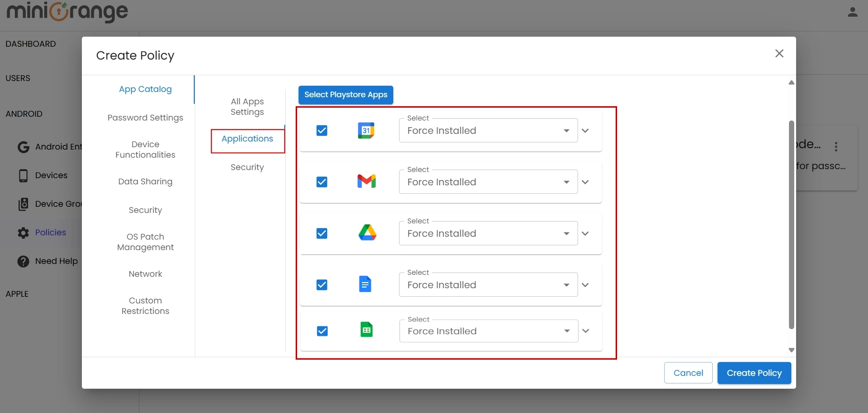Open install type dropdown for Google Sheets
The height and width of the screenshot is (413, 868).
[x=489, y=331]
